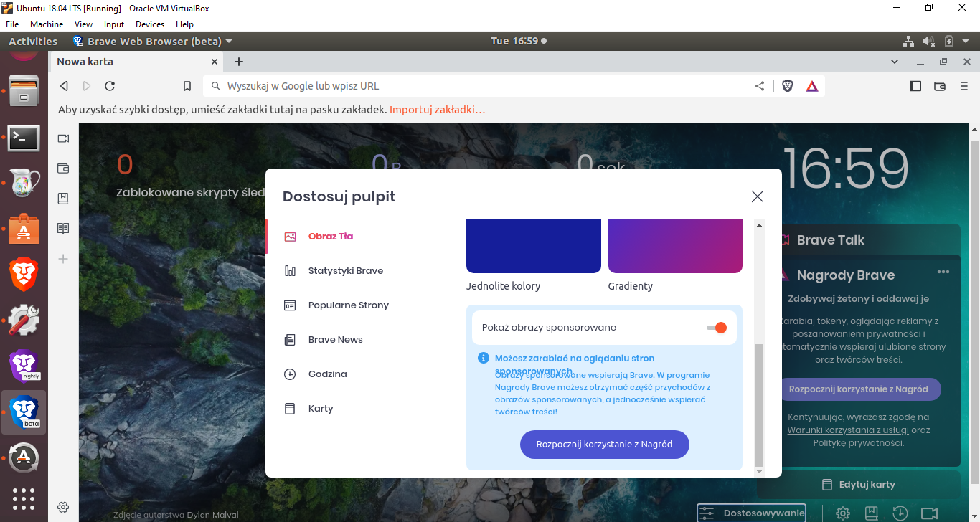Open the VirtualBox Devices menu
The width and height of the screenshot is (980, 522).
[x=150, y=24]
